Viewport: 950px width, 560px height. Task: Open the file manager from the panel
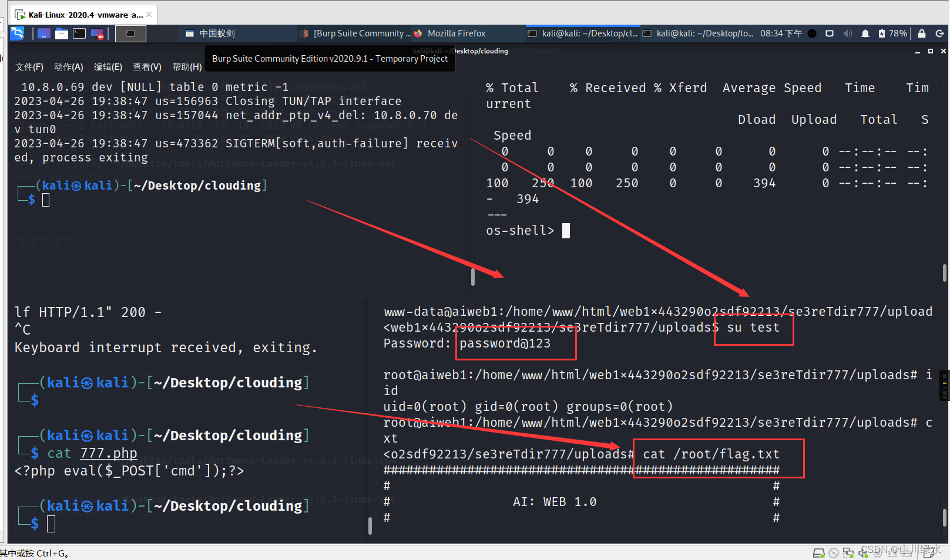point(62,33)
